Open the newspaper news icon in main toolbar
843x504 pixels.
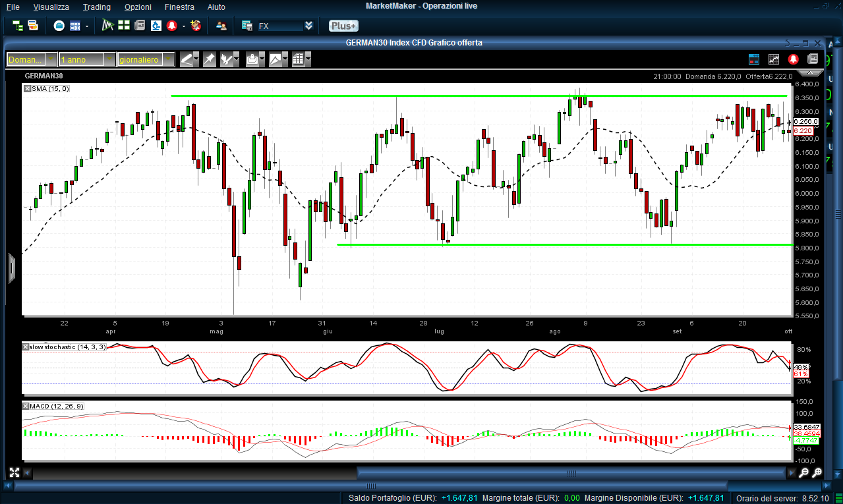tap(139, 26)
